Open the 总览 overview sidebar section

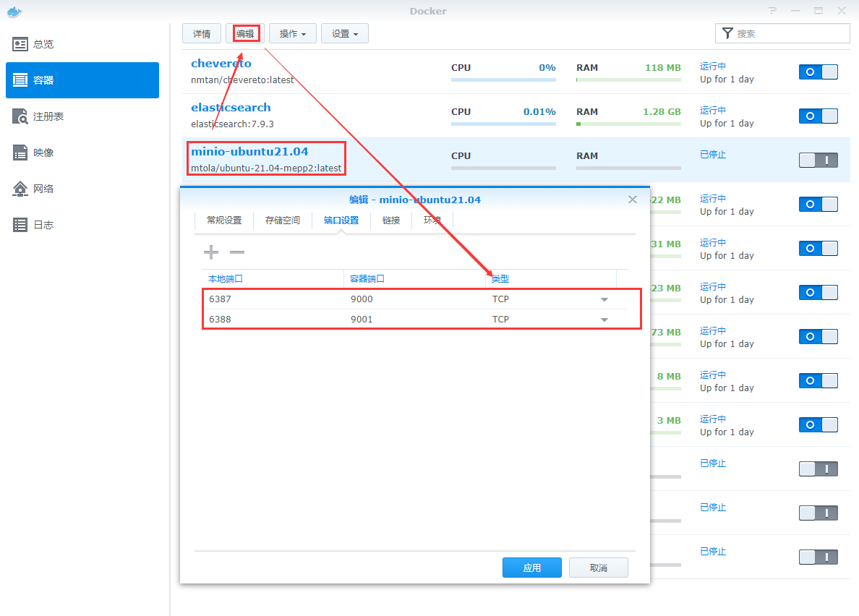[82, 44]
